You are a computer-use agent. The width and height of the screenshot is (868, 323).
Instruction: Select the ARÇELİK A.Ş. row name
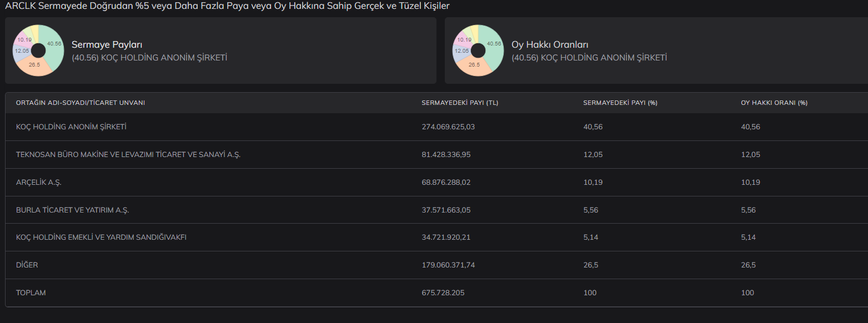coord(38,182)
